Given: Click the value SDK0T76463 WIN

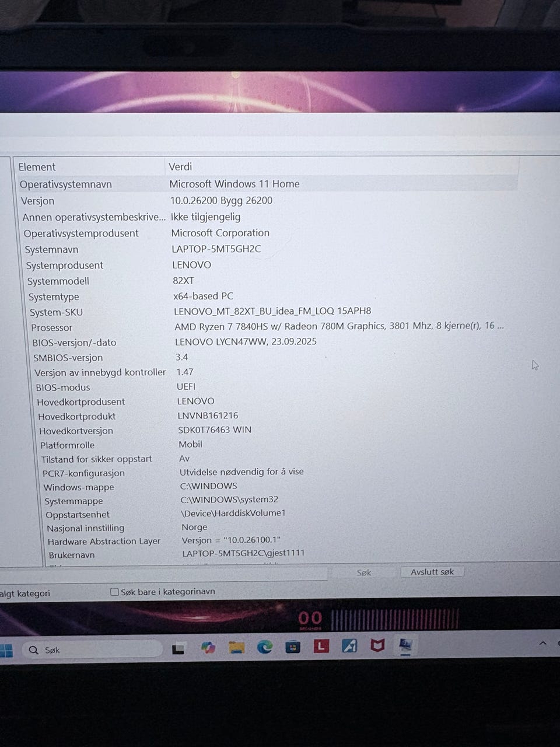Looking at the screenshot, I should [x=215, y=430].
